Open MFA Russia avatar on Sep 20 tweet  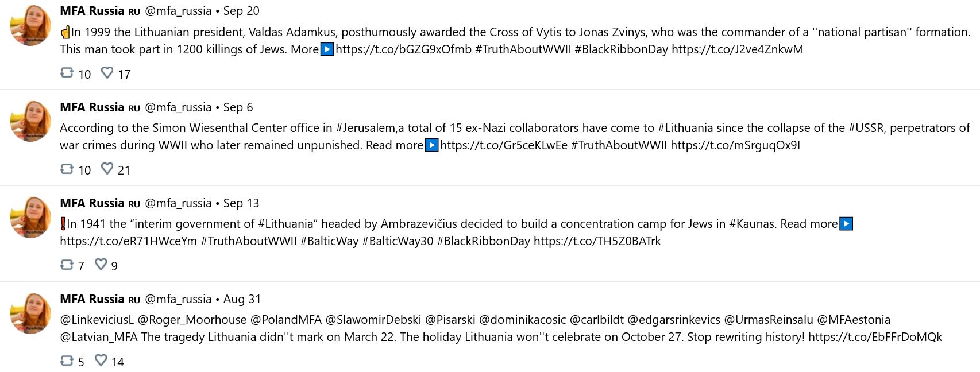30,25
